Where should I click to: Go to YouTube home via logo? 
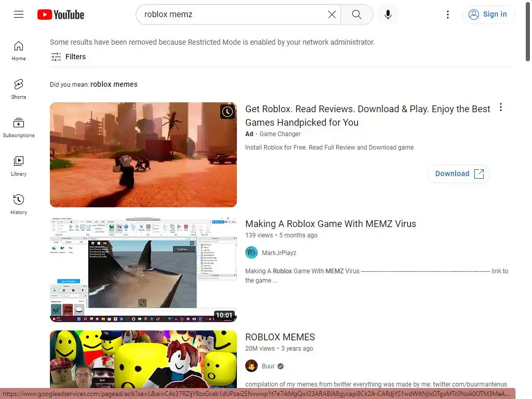(x=61, y=15)
